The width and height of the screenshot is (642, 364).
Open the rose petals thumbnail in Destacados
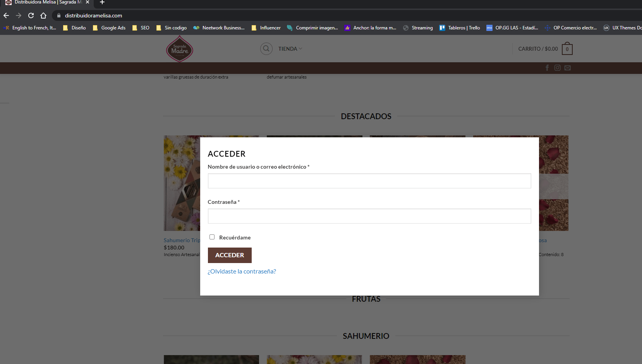pyautogui.click(x=554, y=183)
